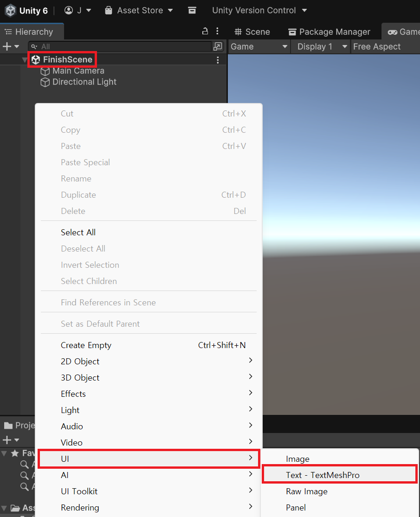The image size is (420, 517).
Task: Open Hierarchy panel three-dot options menu
Action: [x=217, y=31]
